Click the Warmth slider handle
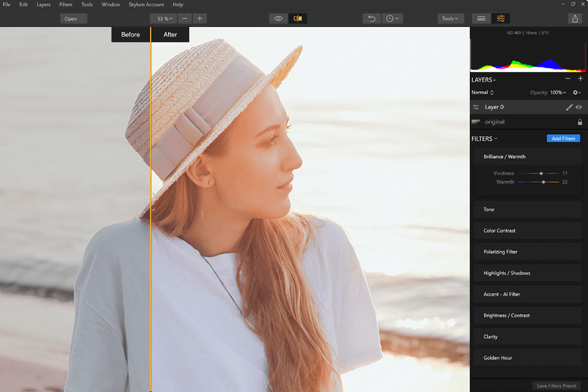This screenshot has height=392, width=588. (x=543, y=182)
